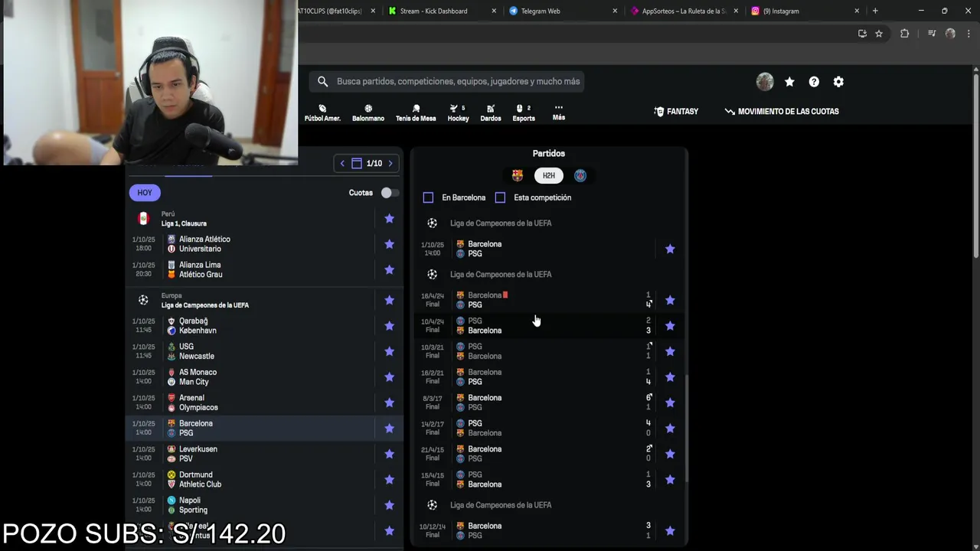Open the Fútbol Amer. sport category
The width and height of the screenshot is (980, 551).
coord(322,112)
